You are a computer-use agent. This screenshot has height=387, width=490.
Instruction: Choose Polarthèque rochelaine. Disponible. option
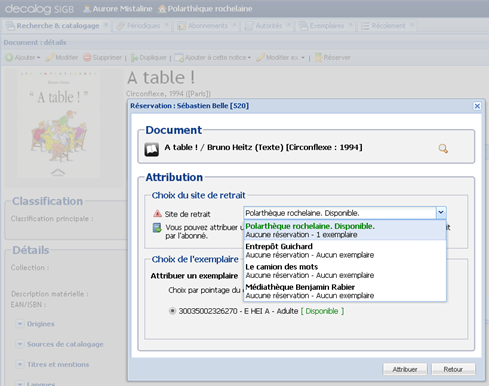coord(345,230)
